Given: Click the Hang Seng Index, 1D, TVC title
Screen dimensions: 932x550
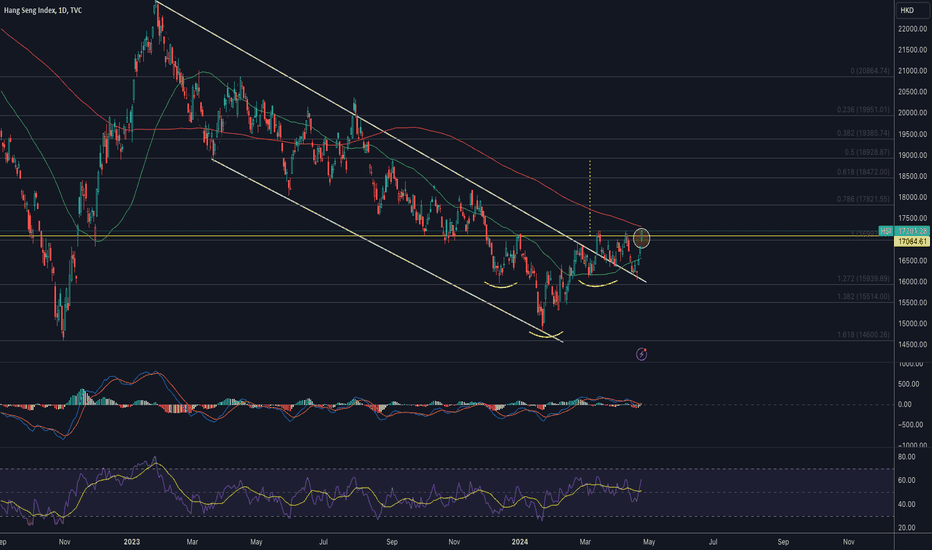Looking at the screenshot, I should tap(43, 10).
